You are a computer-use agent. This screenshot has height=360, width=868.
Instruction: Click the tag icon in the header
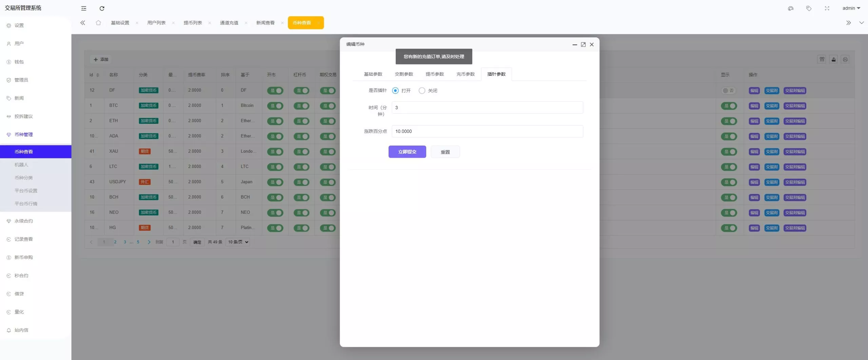point(809,8)
